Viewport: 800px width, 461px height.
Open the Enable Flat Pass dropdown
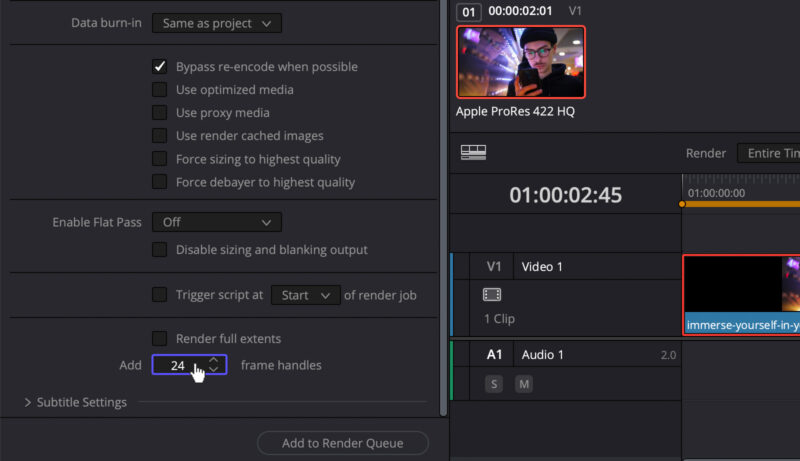pos(217,222)
